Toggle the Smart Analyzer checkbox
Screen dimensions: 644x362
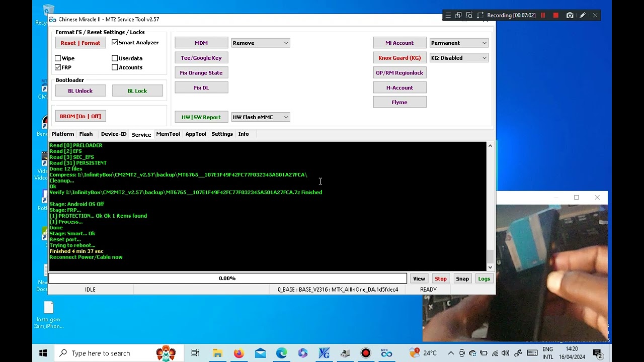click(115, 42)
